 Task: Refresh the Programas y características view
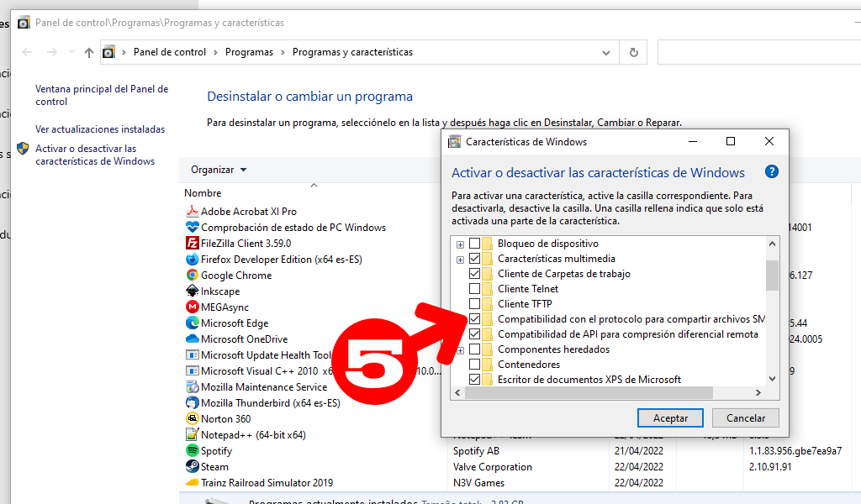pos(633,52)
